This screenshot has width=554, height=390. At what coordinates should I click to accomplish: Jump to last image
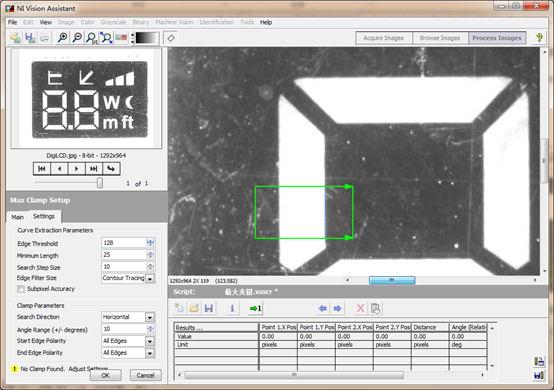[94, 169]
